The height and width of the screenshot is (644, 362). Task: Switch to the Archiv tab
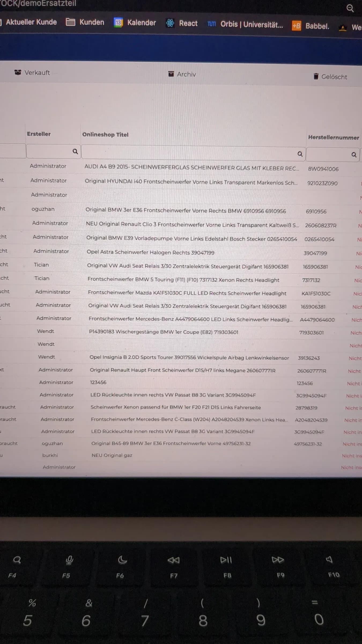[x=182, y=74]
